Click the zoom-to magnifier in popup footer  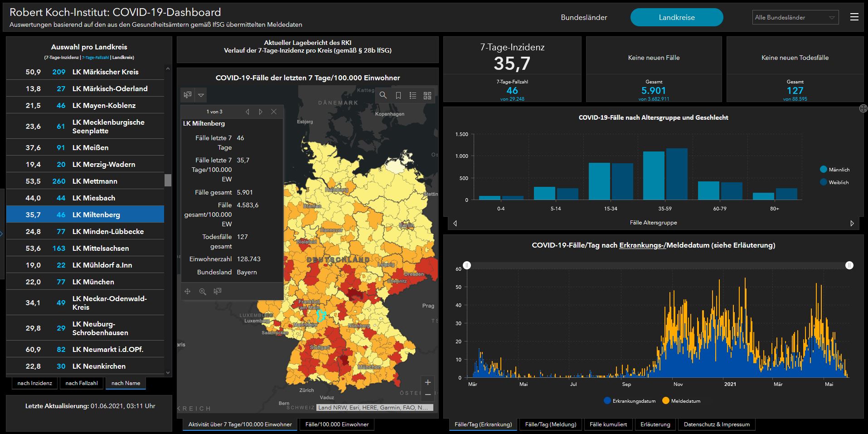click(203, 292)
